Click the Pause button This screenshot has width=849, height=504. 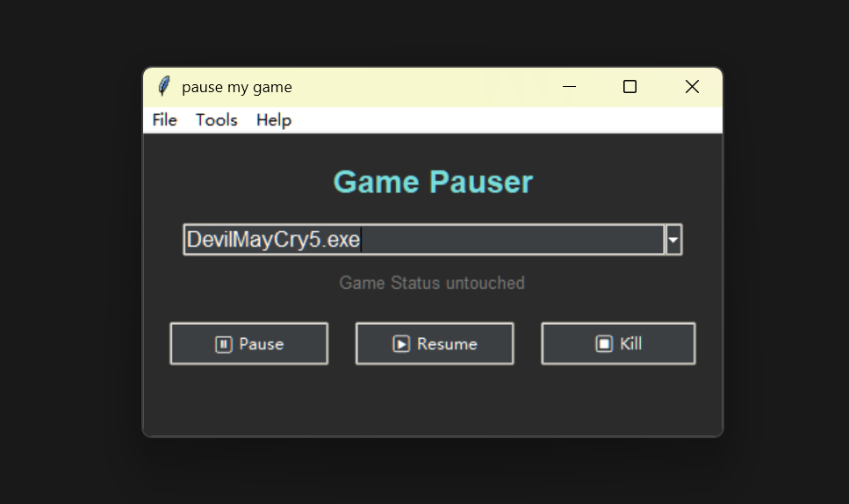point(249,344)
